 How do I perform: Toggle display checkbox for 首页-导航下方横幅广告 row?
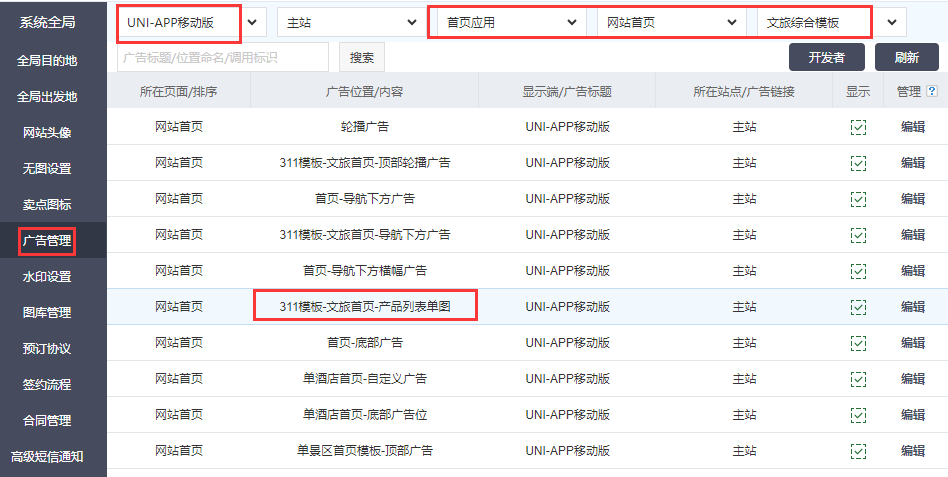[x=858, y=271]
